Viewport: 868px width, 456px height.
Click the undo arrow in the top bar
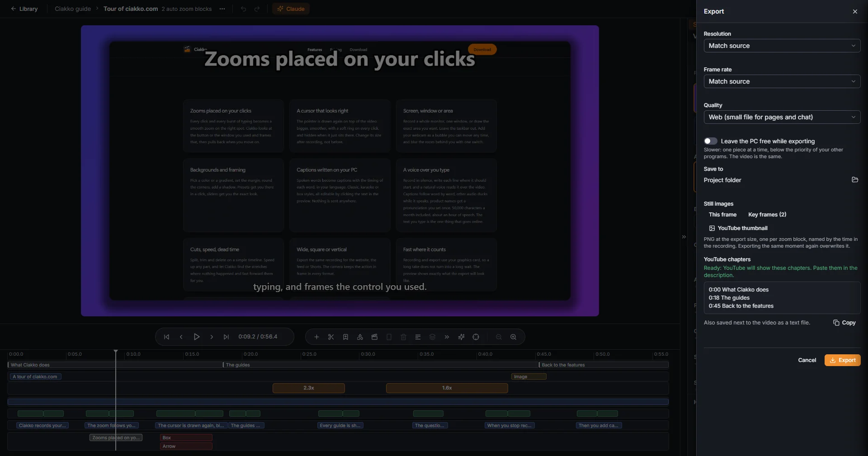[x=243, y=9]
